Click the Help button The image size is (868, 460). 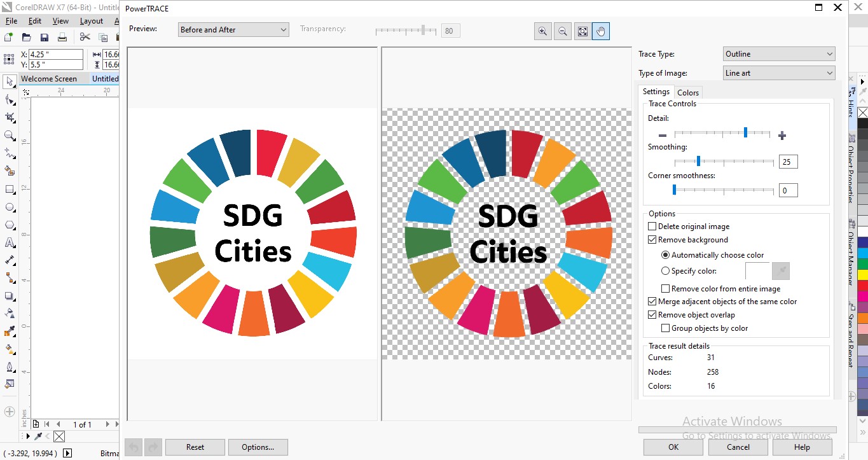coord(803,447)
